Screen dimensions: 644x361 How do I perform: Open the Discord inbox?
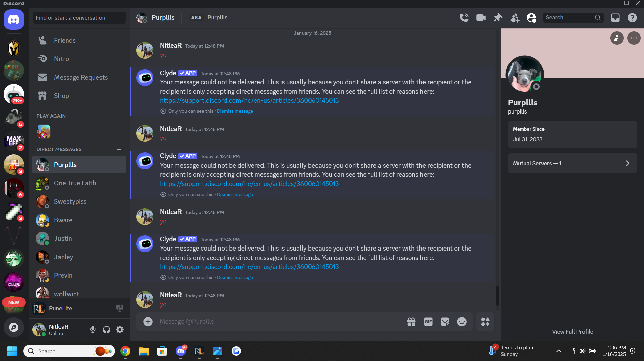click(615, 18)
